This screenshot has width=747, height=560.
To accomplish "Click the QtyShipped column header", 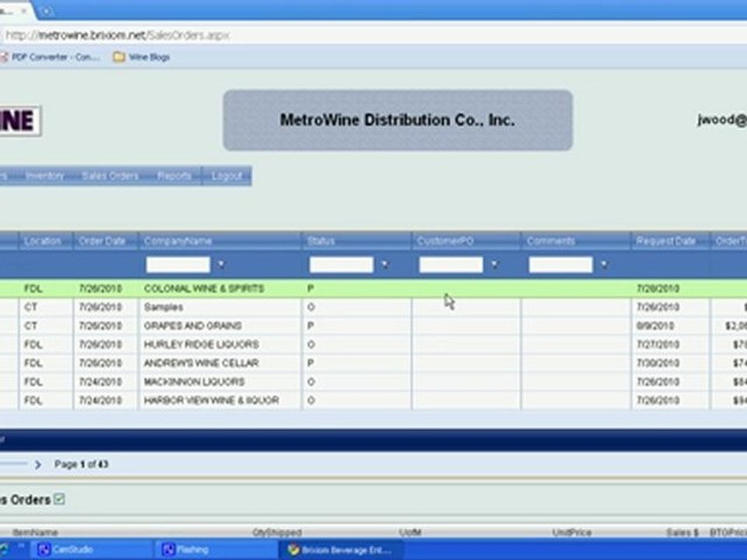I will point(277,532).
